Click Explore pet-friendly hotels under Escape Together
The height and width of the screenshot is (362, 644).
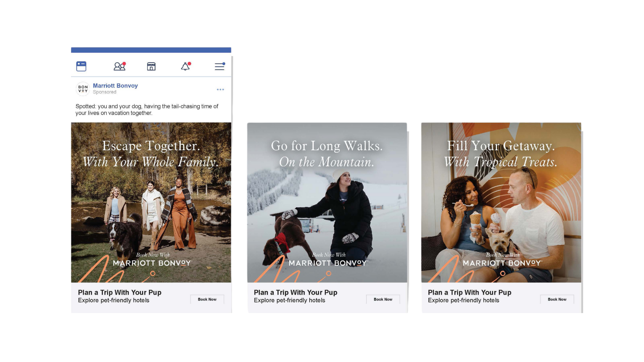(x=114, y=300)
